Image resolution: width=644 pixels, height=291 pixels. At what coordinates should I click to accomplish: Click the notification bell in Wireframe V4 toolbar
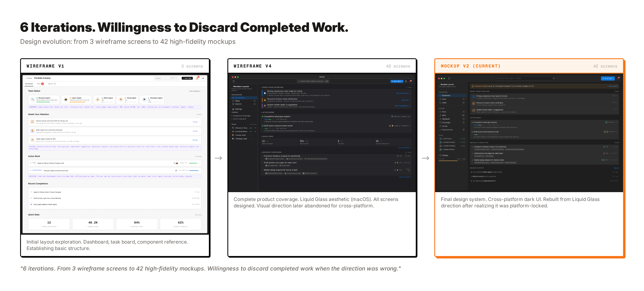pos(410,81)
